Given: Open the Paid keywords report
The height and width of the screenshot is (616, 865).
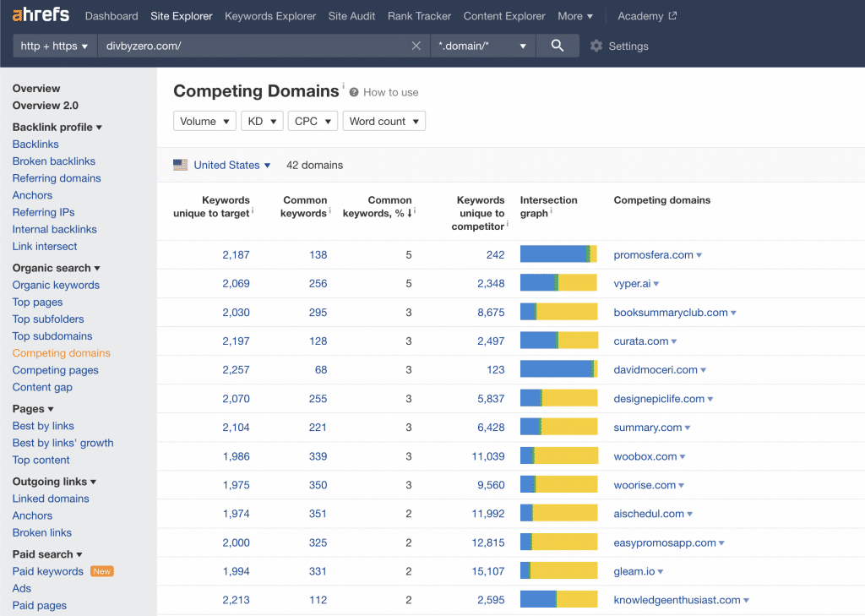Looking at the screenshot, I should tap(48, 571).
